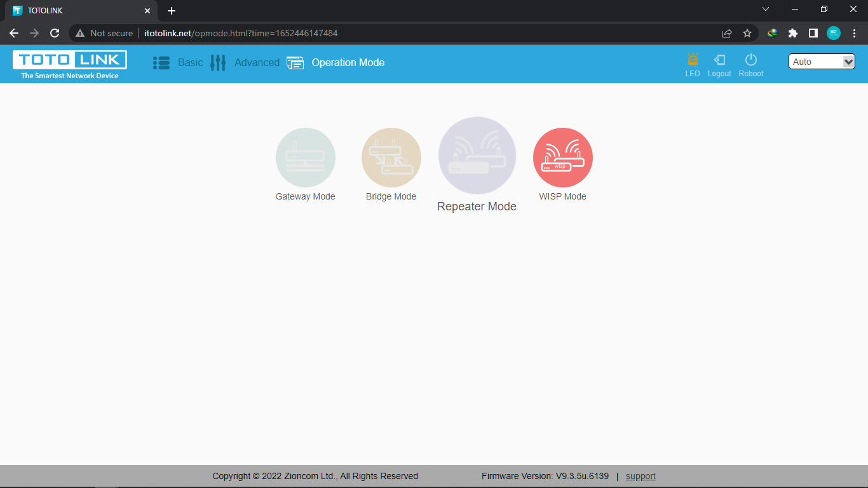
Task: Click the WISP Mode label
Action: [x=563, y=196]
